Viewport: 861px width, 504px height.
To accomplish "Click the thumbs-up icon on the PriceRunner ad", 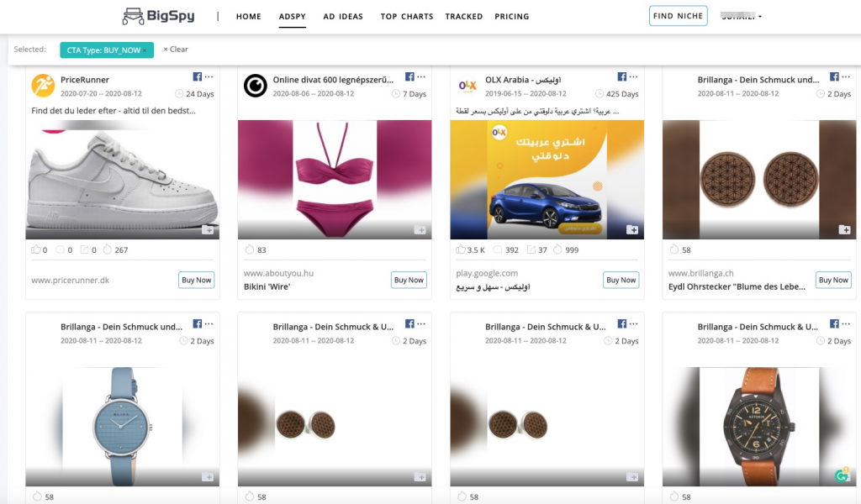I will (x=35, y=249).
